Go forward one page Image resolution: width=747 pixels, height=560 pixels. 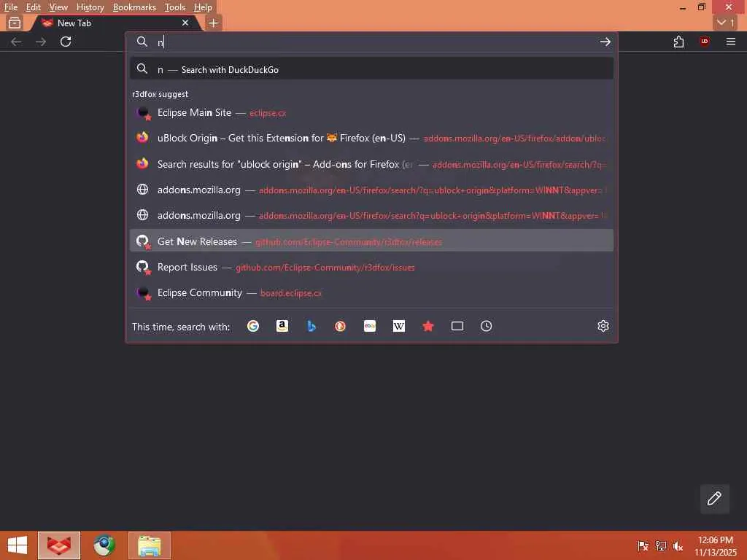click(x=41, y=42)
